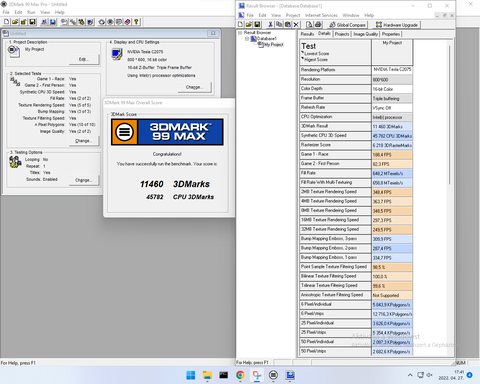
Task: Click the Hardware Upgrade button
Action: point(396,25)
